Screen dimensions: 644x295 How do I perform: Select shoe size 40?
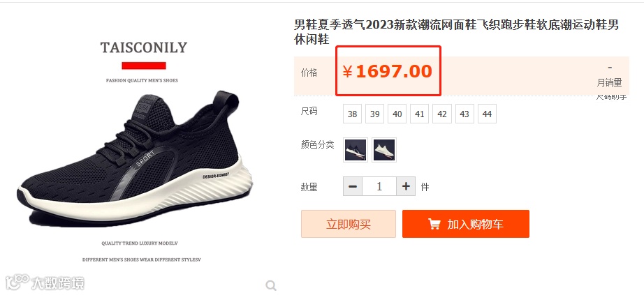click(x=397, y=114)
